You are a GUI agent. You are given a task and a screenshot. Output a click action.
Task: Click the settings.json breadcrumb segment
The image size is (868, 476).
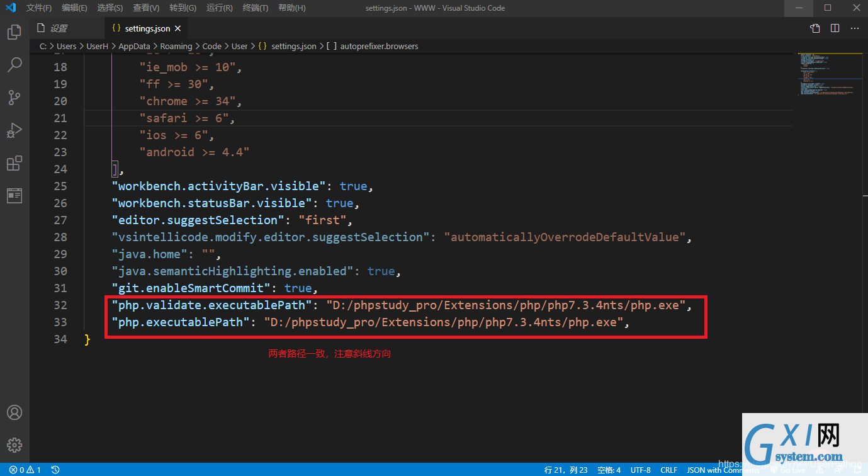click(x=288, y=46)
